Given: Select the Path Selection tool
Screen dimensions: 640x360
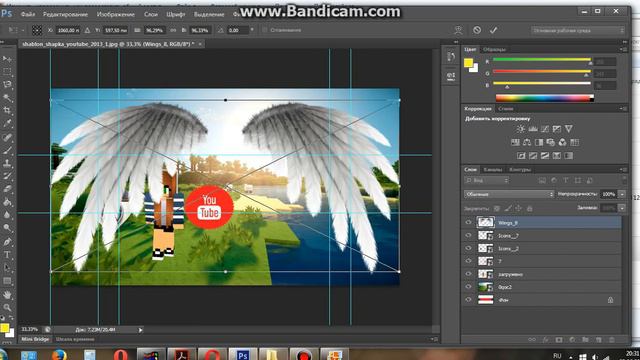Looking at the screenshot, I should click(7, 268).
